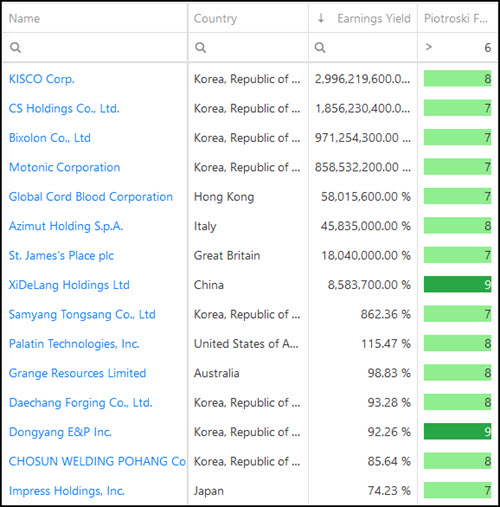
Task: Click the search icon in Name filter
Action: tap(15, 47)
